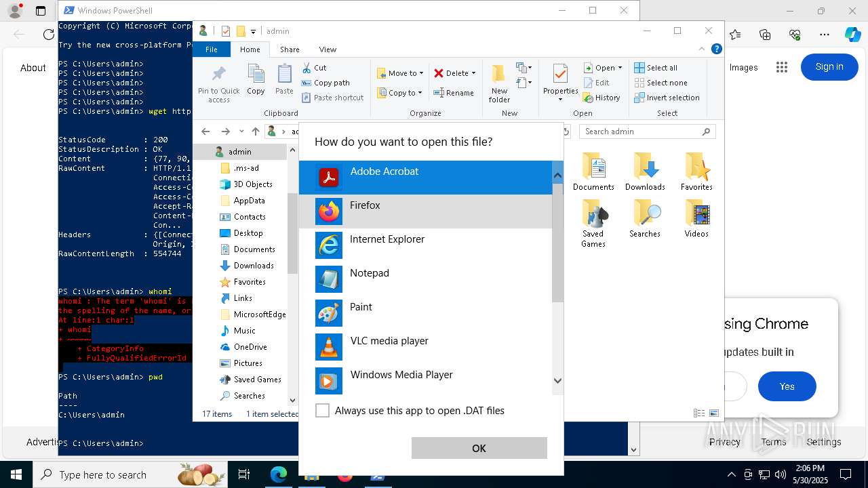
Task: Go up one folder level
Action: [x=255, y=131]
